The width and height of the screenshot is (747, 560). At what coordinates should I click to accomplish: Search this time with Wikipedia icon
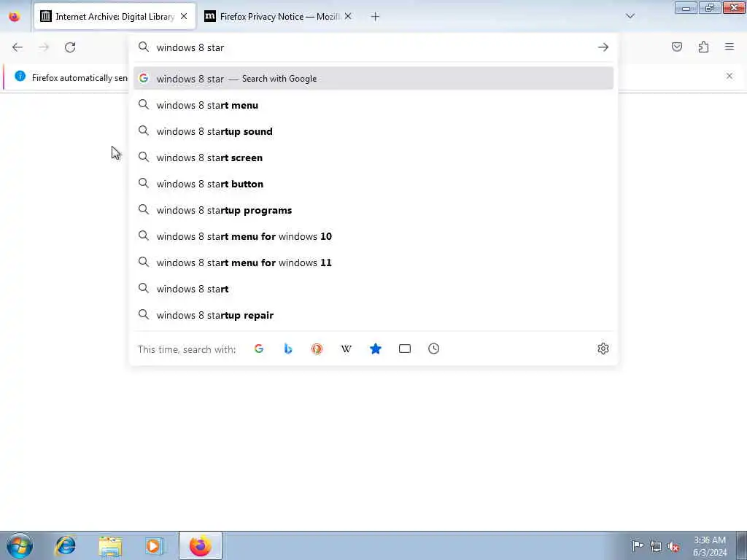click(347, 349)
